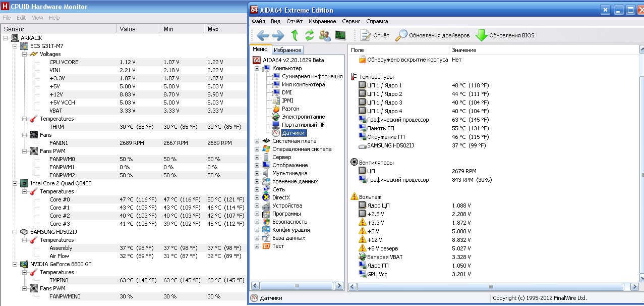The width and height of the screenshot is (644, 306).
Task: Click the Max column header
Action: coord(225,29)
